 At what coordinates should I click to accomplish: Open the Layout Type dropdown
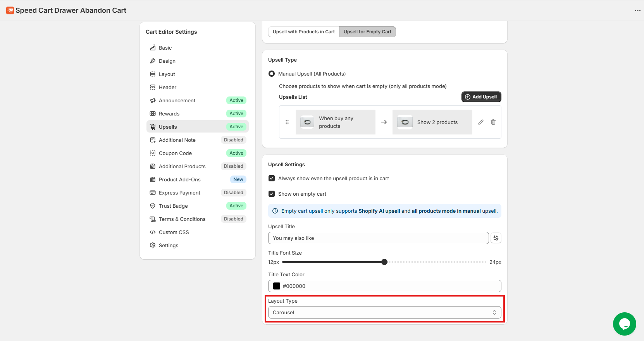(x=384, y=312)
